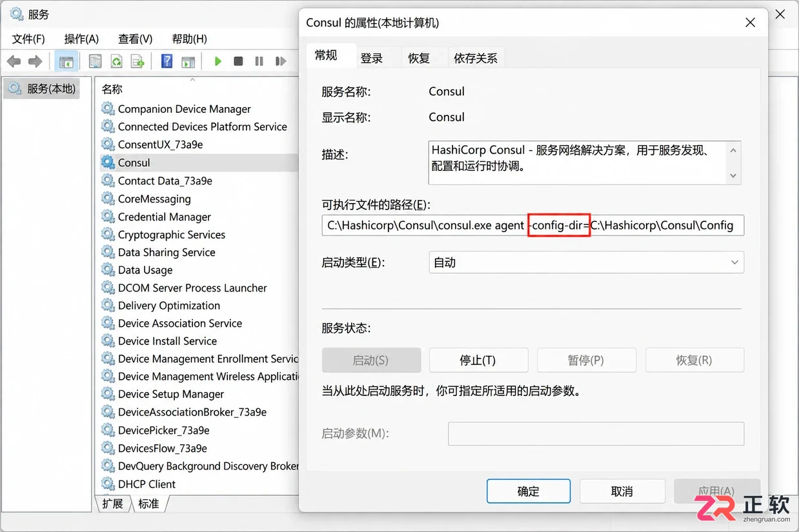Click the Restart Service toolbar icon
This screenshot has height=532, width=799.
pos(280,61)
